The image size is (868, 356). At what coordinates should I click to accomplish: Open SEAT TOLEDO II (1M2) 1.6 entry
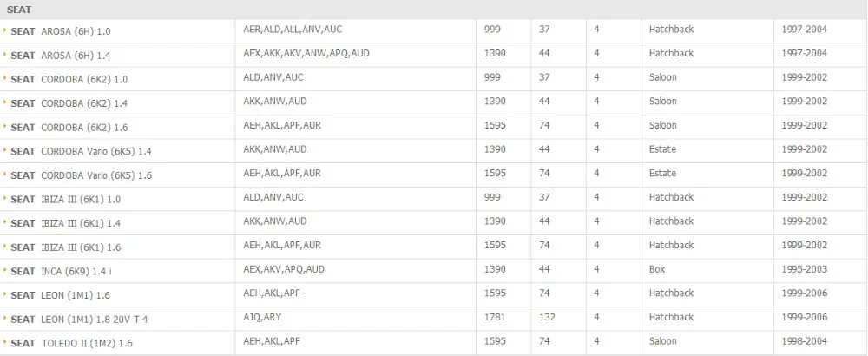[x=72, y=344]
